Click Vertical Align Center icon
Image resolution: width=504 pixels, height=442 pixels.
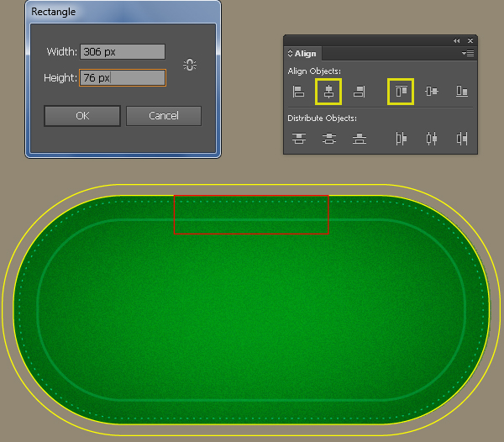(432, 92)
